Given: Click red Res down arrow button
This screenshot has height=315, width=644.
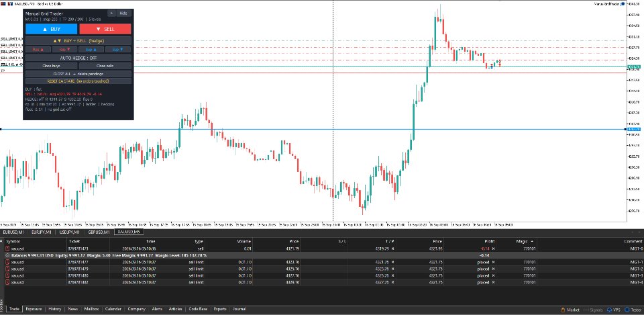Looking at the screenshot, I should pos(65,49).
